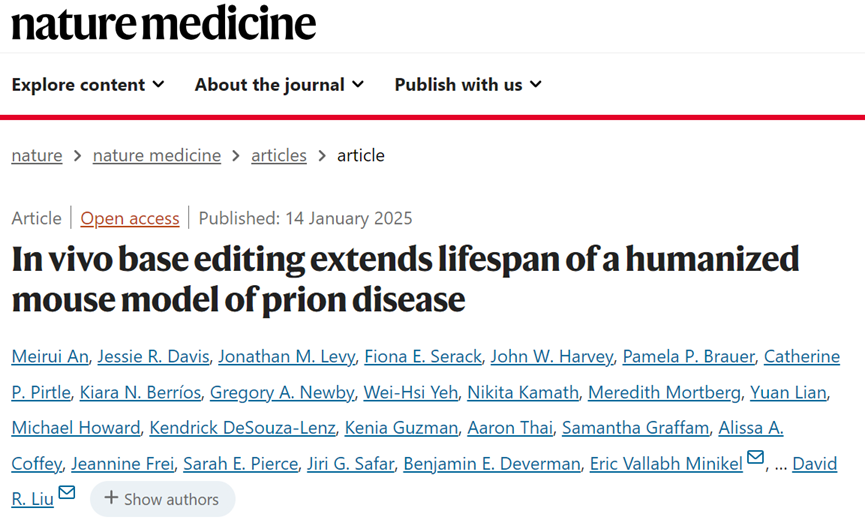Open Fiona E. Serack author details

tap(423, 356)
